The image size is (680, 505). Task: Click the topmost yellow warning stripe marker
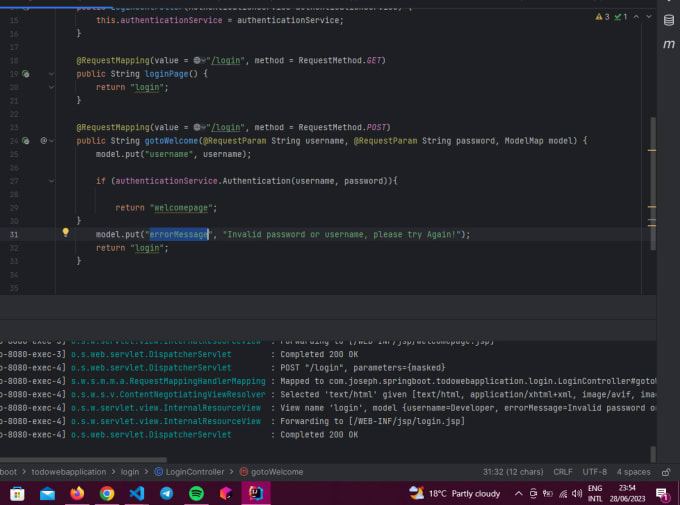pos(651,150)
